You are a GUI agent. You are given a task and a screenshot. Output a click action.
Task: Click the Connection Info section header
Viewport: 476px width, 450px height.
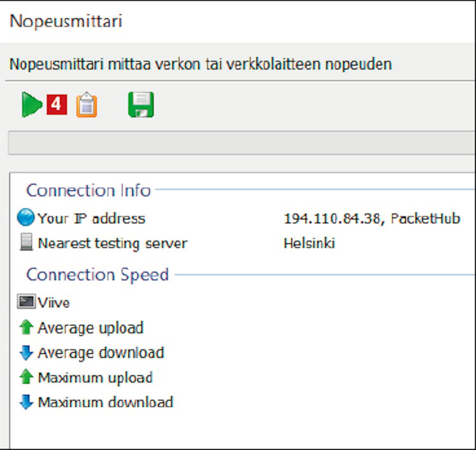[88, 190]
